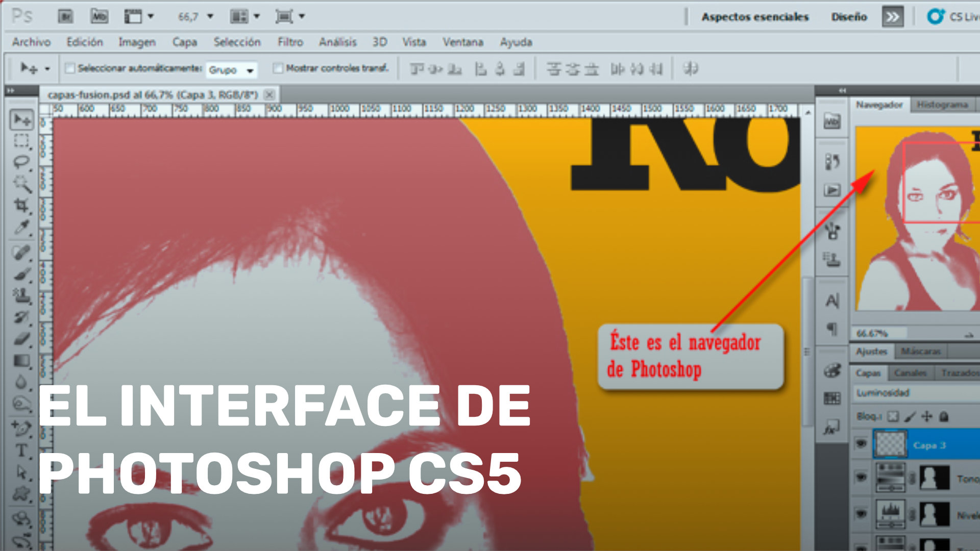The width and height of the screenshot is (980, 551).
Task: Select the History Brush tool
Action: point(21,317)
